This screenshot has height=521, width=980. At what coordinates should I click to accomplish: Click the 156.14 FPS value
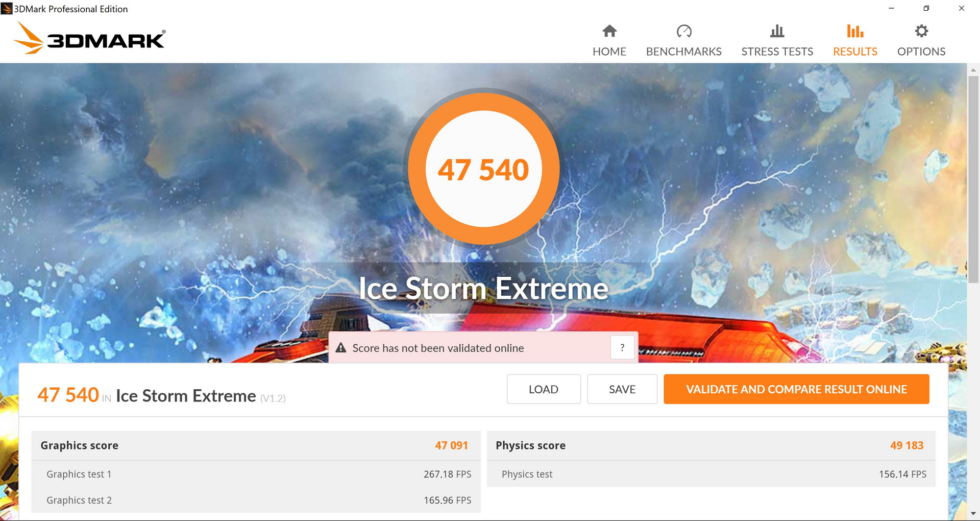pyautogui.click(x=902, y=475)
